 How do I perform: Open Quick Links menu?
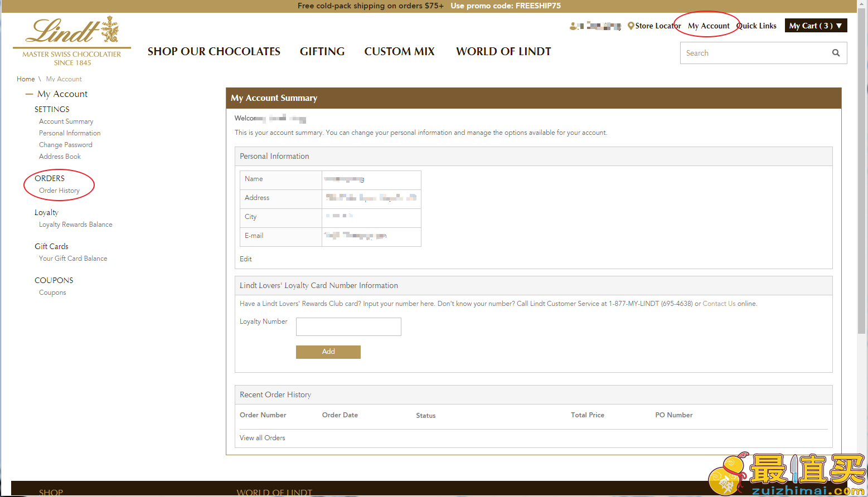(757, 26)
